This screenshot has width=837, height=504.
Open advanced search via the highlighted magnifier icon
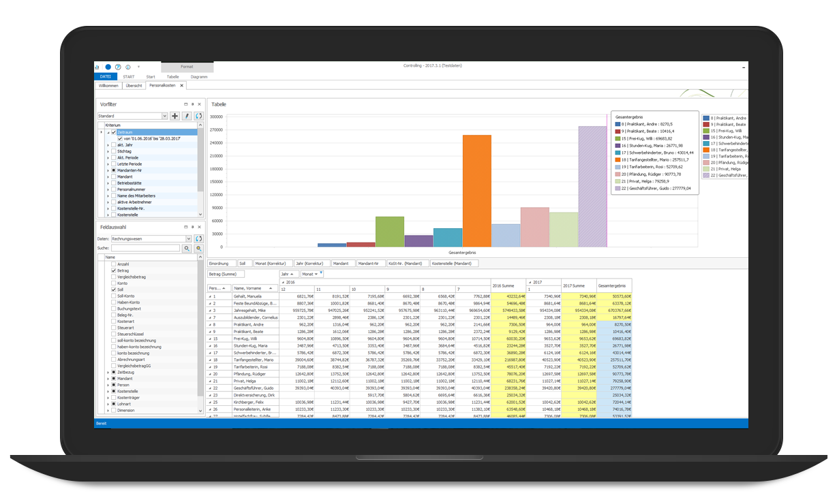[x=199, y=248]
